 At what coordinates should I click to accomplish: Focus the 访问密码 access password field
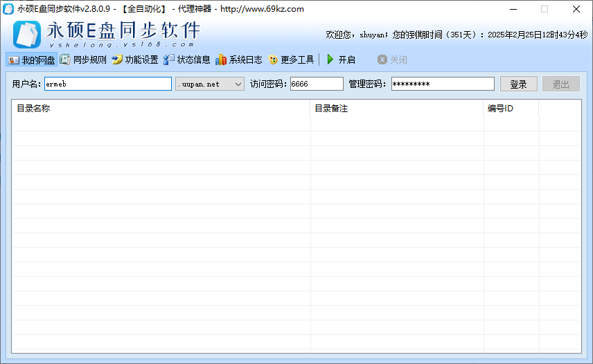(316, 84)
